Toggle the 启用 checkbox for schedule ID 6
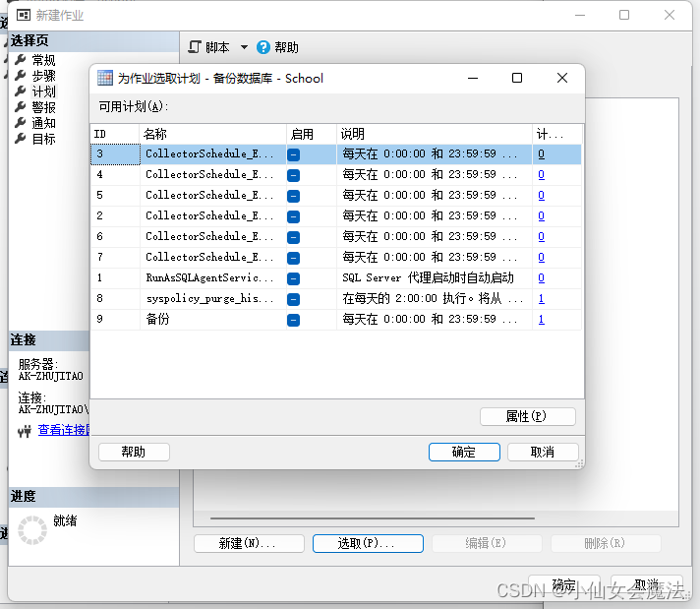 293,237
